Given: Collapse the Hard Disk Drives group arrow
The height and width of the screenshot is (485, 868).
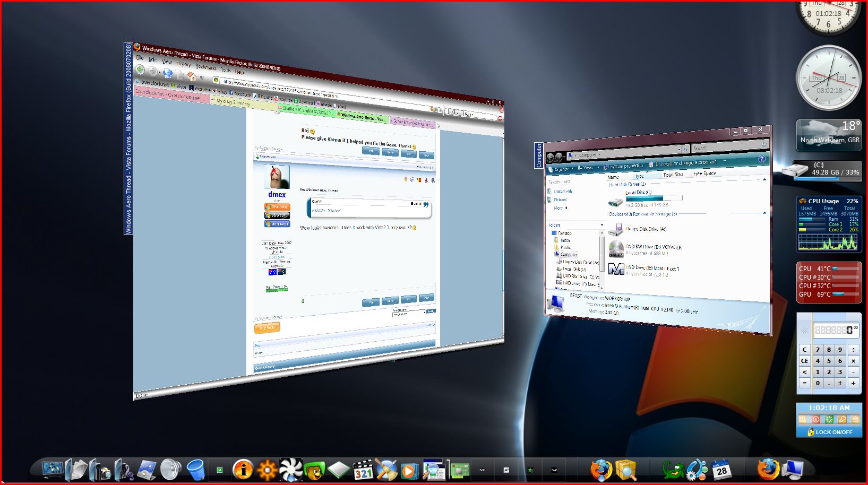Looking at the screenshot, I should [x=764, y=180].
